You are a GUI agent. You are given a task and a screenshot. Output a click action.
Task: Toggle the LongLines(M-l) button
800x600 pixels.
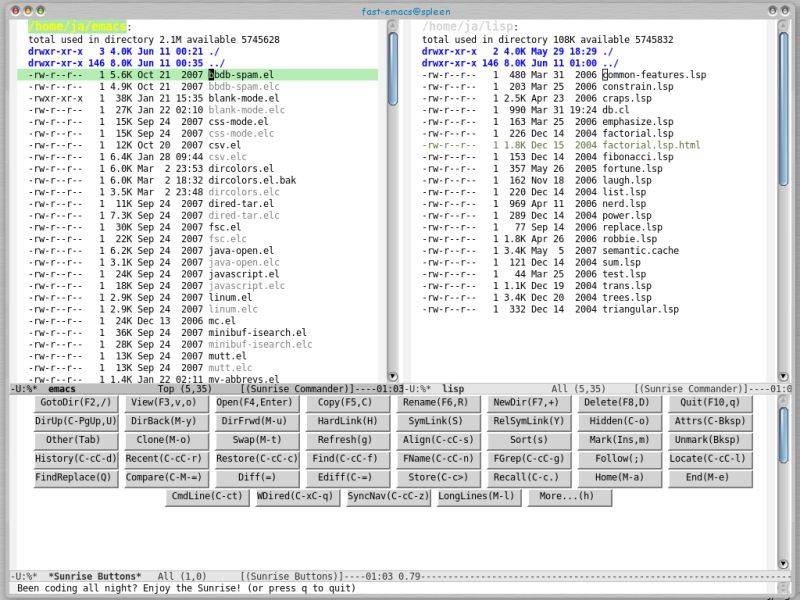(x=477, y=496)
